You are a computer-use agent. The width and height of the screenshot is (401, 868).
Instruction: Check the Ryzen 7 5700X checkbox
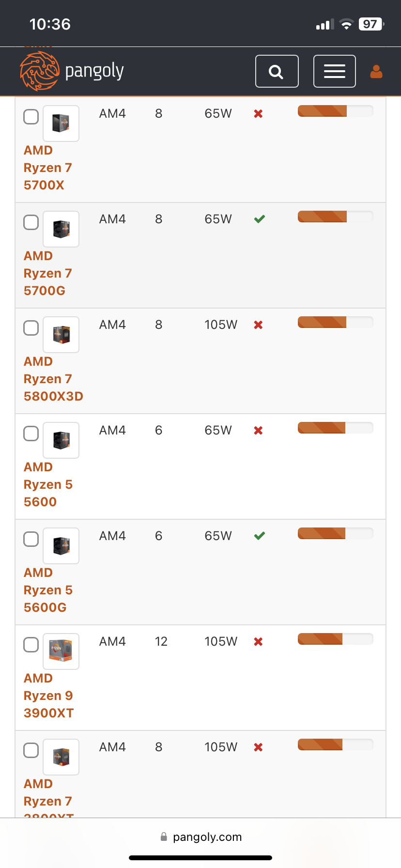coord(31,117)
